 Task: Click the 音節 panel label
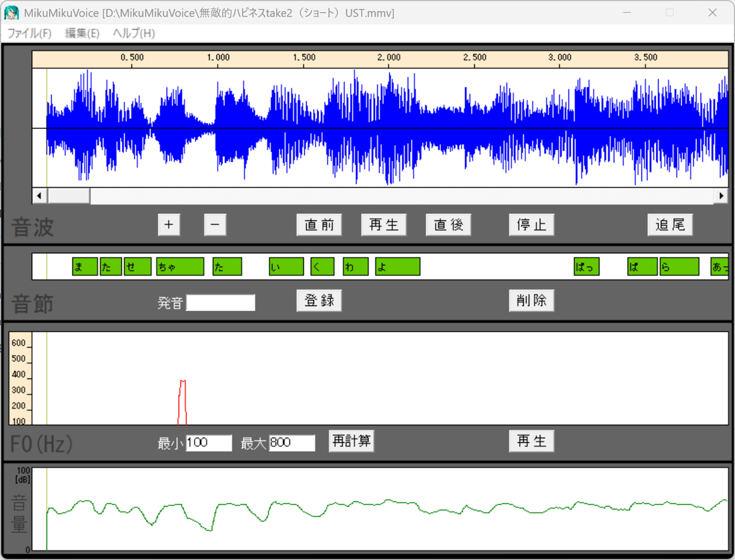tap(33, 303)
